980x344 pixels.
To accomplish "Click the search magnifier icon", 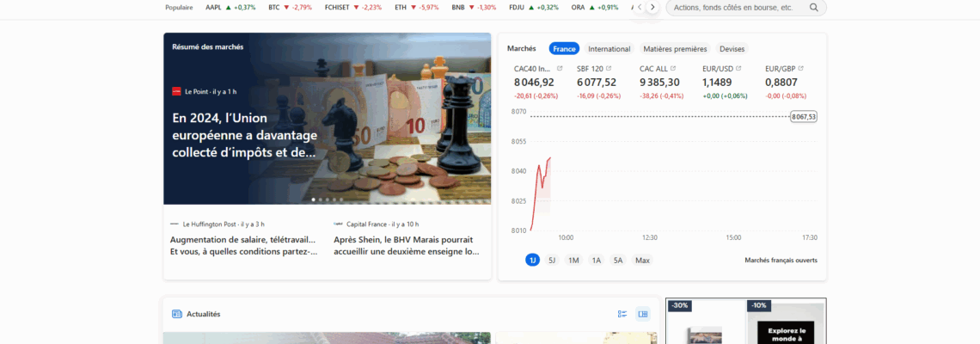I will coord(813,8).
